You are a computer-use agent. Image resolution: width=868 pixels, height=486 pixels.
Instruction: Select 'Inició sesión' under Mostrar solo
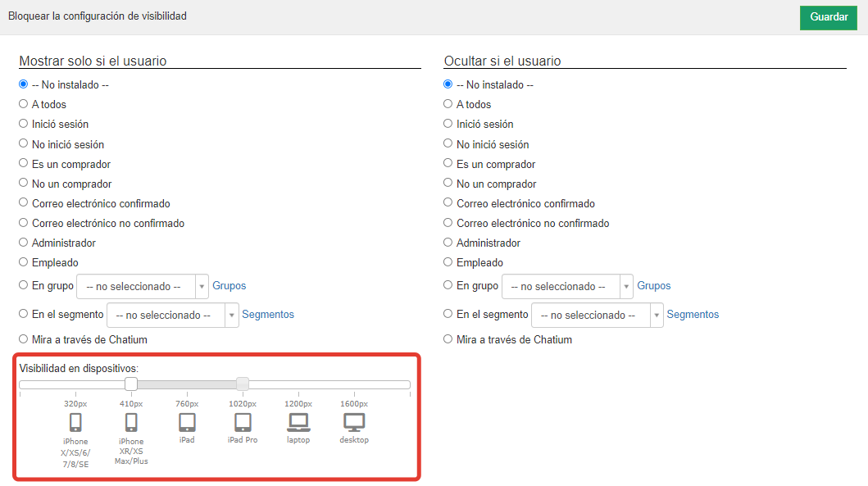click(x=23, y=124)
